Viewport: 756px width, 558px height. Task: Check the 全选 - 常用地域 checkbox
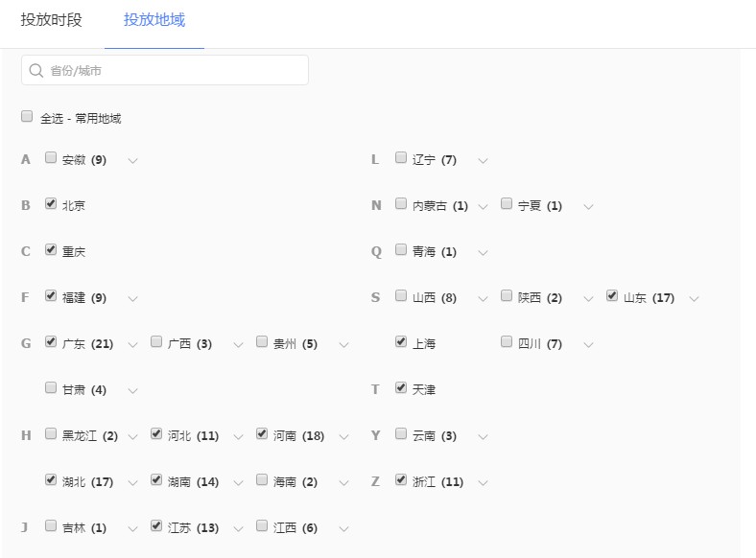[27, 117]
